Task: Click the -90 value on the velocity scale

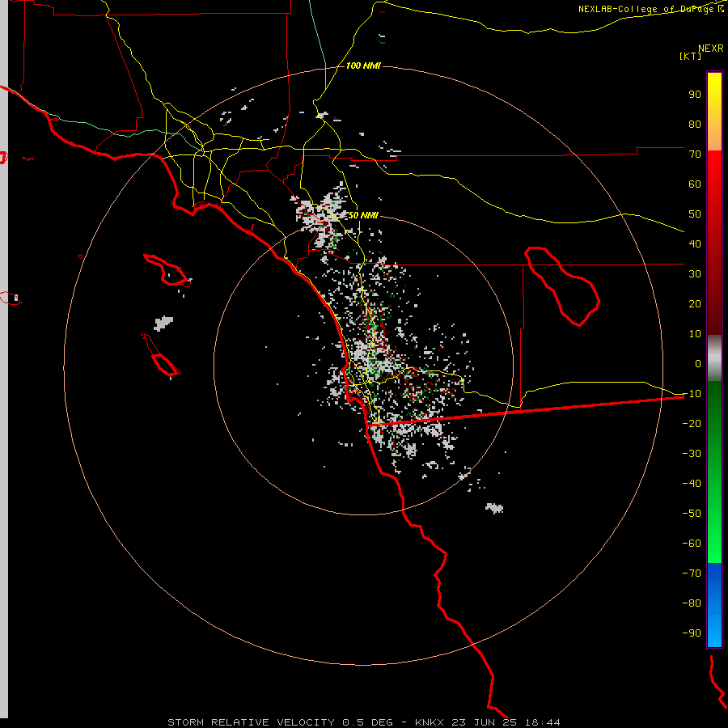Action: pos(692,633)
